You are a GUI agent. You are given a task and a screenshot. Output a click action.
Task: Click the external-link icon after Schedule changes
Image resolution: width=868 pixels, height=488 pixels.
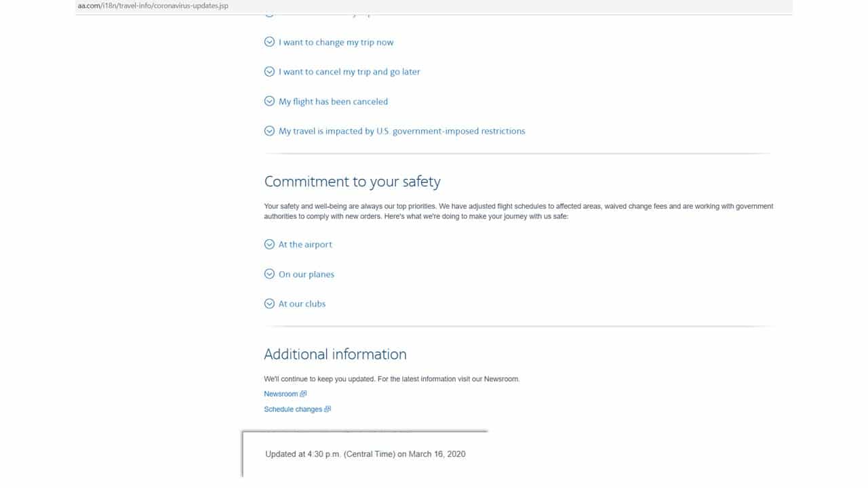click(x=328, y=409)
